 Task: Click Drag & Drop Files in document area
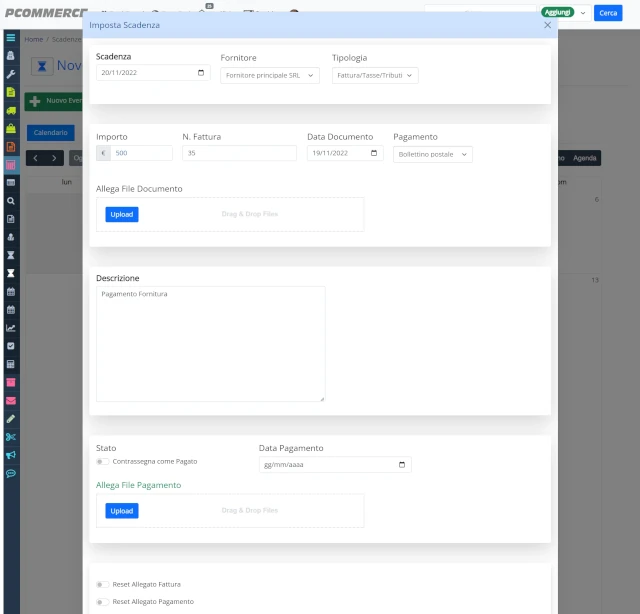[249, 214]
